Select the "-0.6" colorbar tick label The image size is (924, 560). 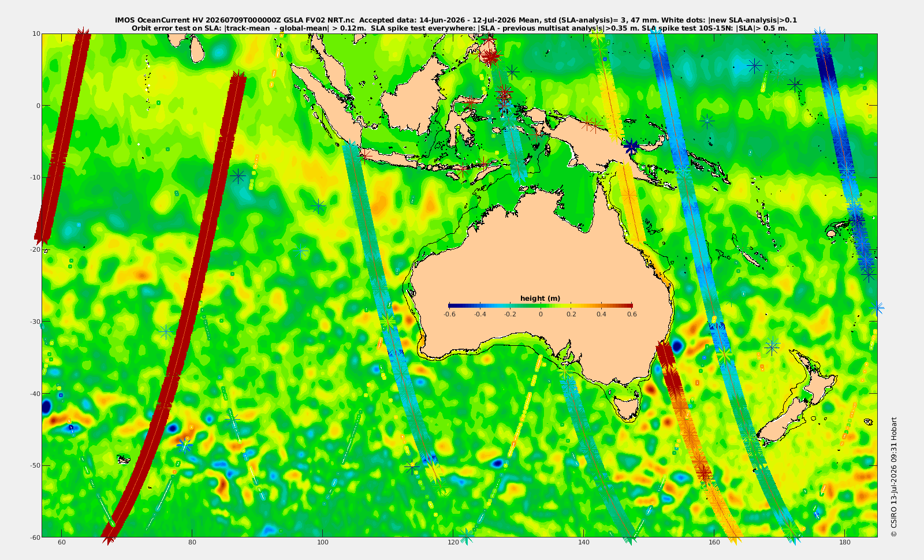[x=449, y=314]
